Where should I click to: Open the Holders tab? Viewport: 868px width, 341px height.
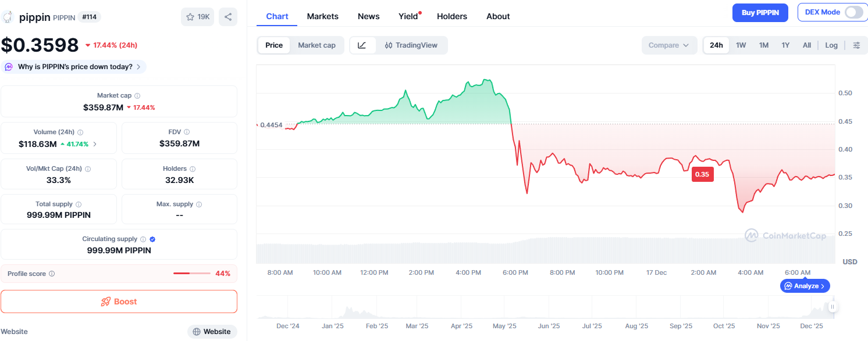point(452,16)
